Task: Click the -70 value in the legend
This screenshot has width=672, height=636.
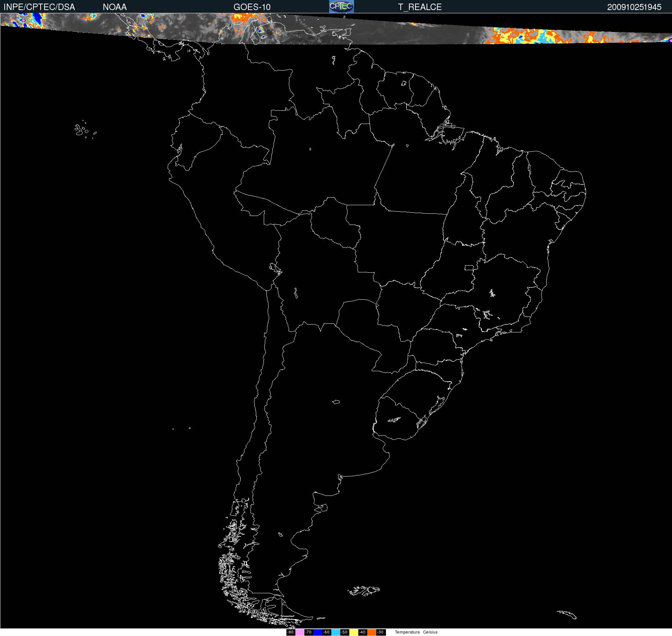Action: pyautogui.click(x=308, y=632)
